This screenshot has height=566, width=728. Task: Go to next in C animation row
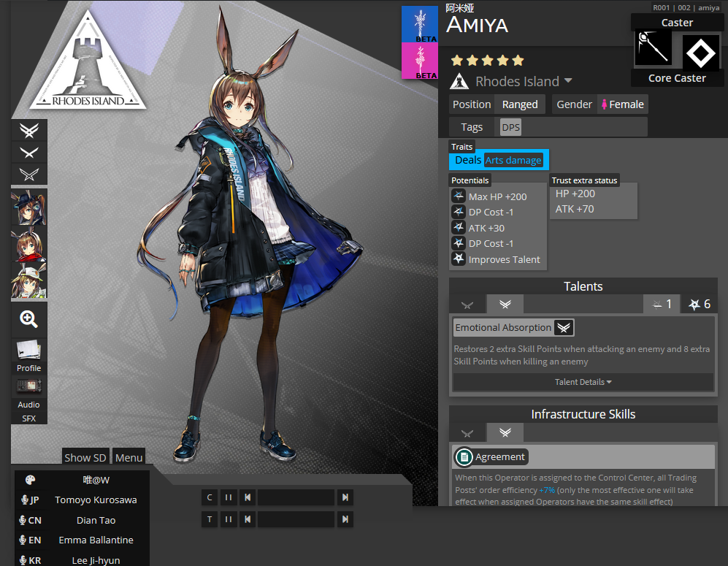(345, 497)
